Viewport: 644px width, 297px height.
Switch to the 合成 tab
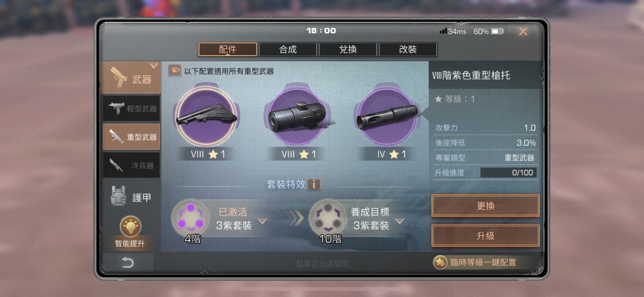point(288,50)
